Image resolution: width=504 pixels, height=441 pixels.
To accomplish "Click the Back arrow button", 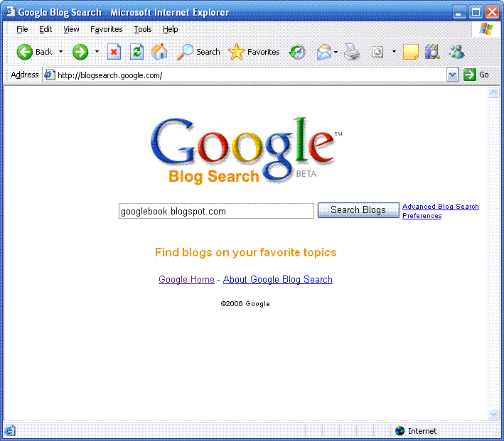I will [34, 52].
